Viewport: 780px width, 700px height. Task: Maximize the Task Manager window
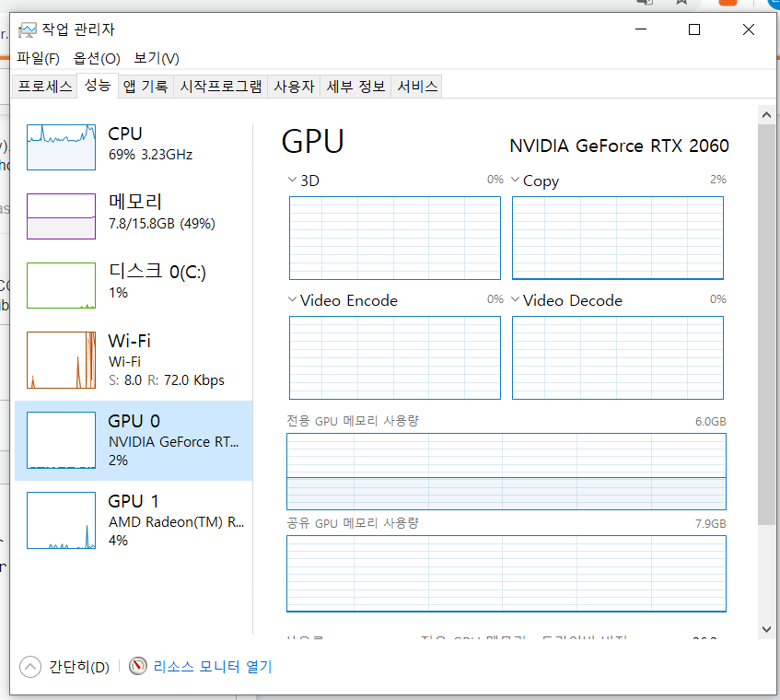pyautogui.click(x=694, y=29)
